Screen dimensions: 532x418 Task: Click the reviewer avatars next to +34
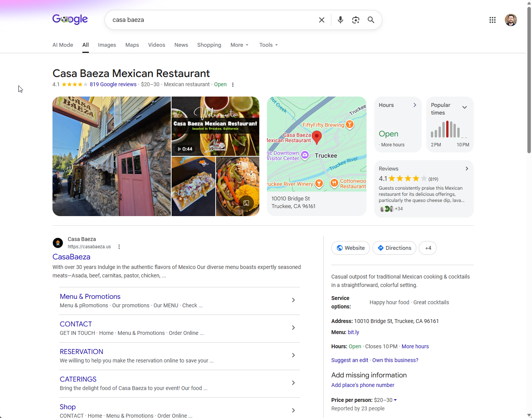pyautogui.click(x=386, y=209)
